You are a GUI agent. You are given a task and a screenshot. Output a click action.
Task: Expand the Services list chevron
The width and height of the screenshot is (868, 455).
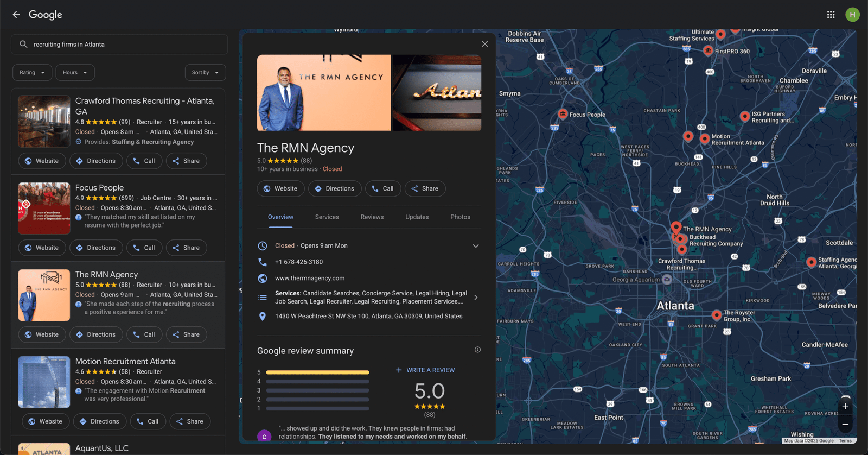coord(476,298)
